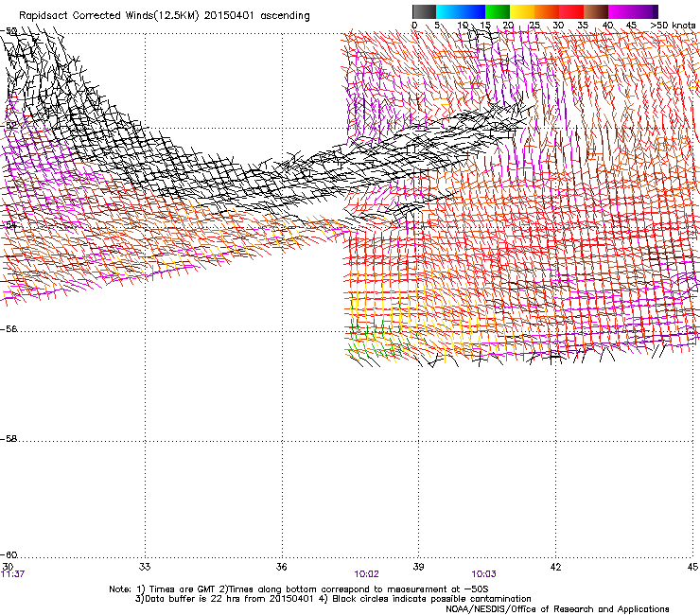This screenshot has width=700, height=615.
Task: Click the brown 35-40 knots legend swatch
Action: (596, 11)
